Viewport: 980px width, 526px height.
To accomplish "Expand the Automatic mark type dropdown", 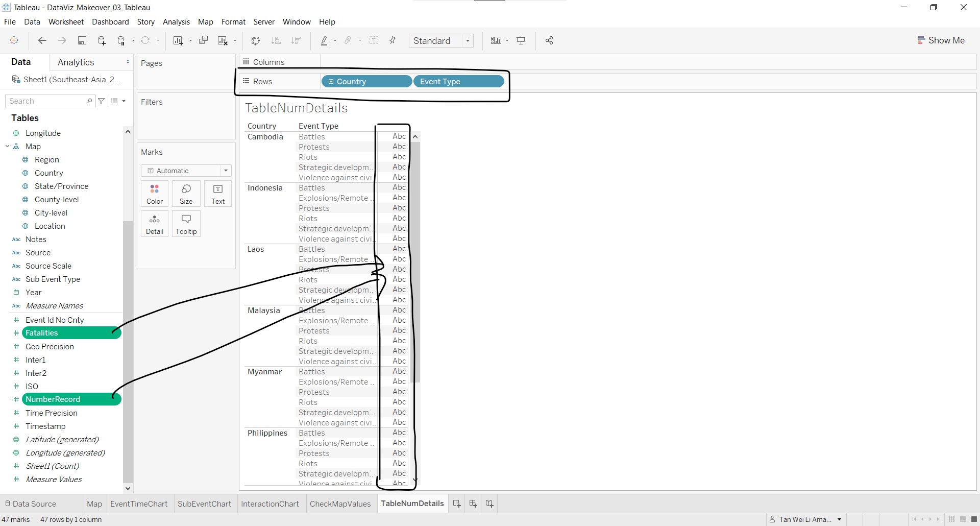I will click(x=226, y=171).
